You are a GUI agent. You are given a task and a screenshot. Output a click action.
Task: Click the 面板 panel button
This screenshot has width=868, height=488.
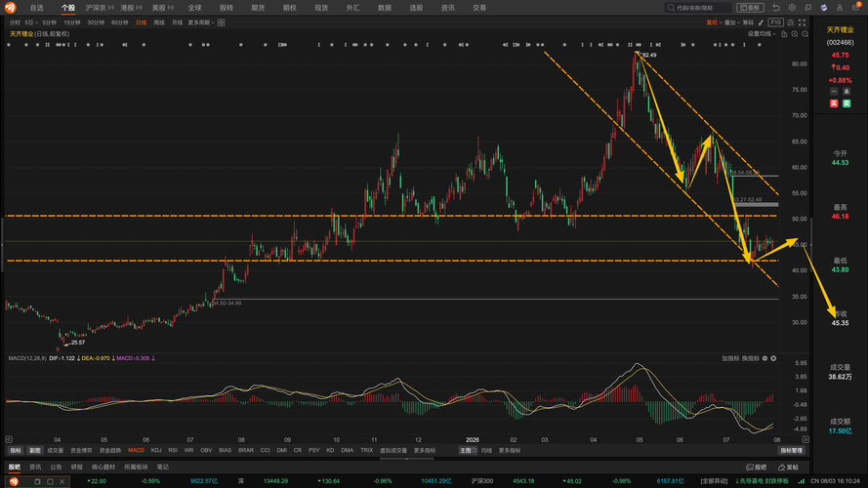pyautogui.click(x=751, y=8)
